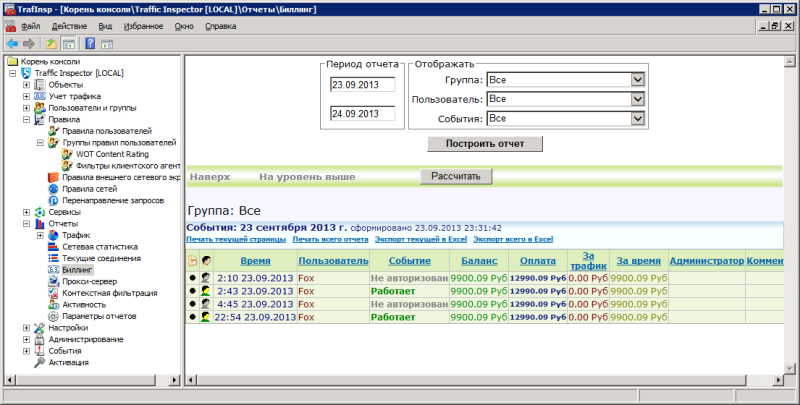Click the firewall Правила внешнего сетевого экрана icon

click(53, 178)
